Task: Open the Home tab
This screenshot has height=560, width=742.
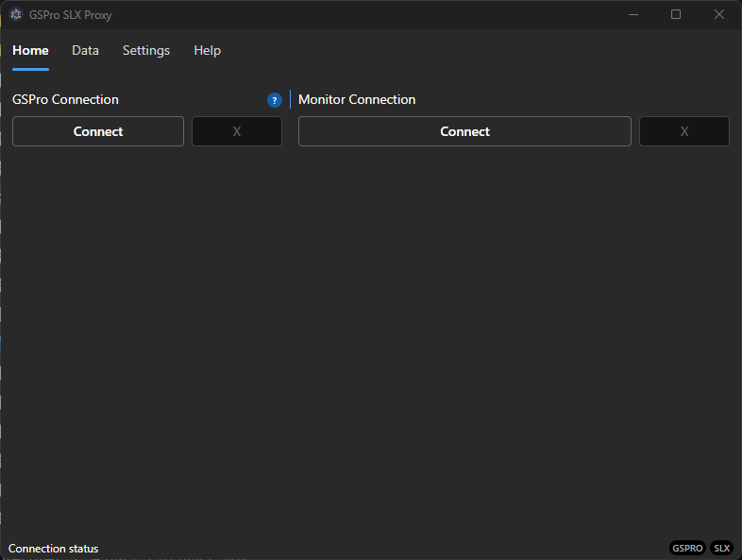Action: tap(30, 51)
